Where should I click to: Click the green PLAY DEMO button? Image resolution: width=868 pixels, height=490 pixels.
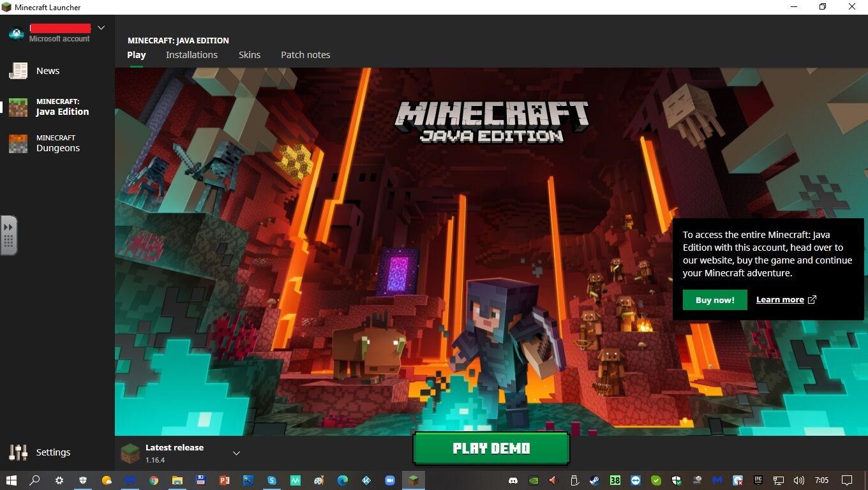[491, 449]
